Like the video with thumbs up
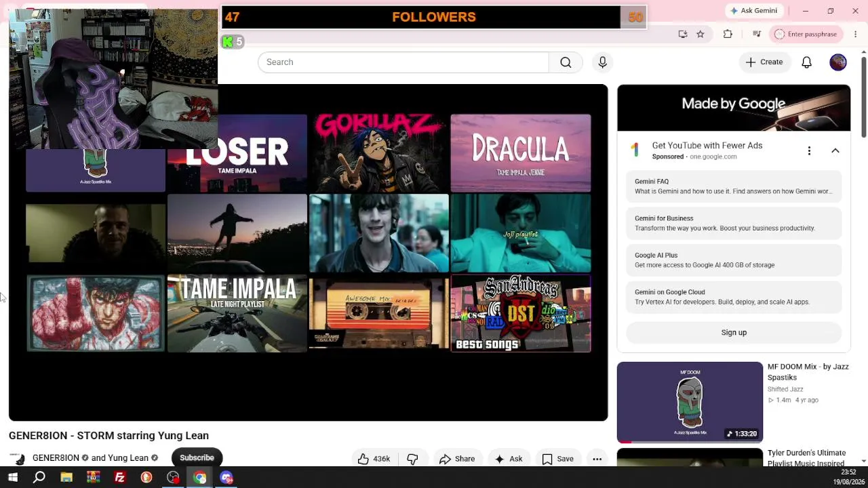Screen dimensions: 868x488 click(x=374, y=459)
